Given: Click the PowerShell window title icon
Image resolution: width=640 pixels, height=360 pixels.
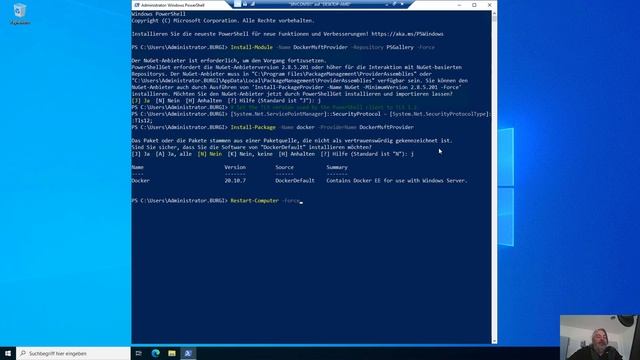Looking at the screenshot, I should pyautogui.click(x=137, y=5).
